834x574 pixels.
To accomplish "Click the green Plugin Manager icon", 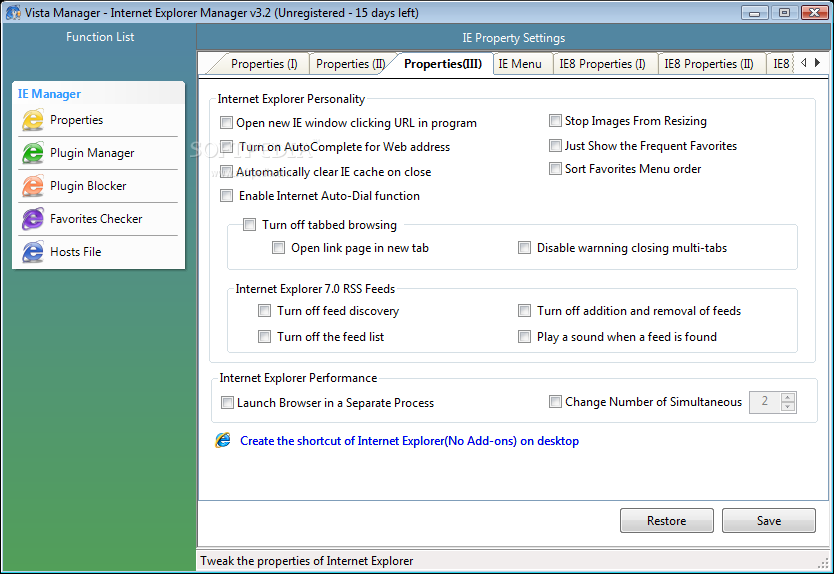I will [32, 153].
